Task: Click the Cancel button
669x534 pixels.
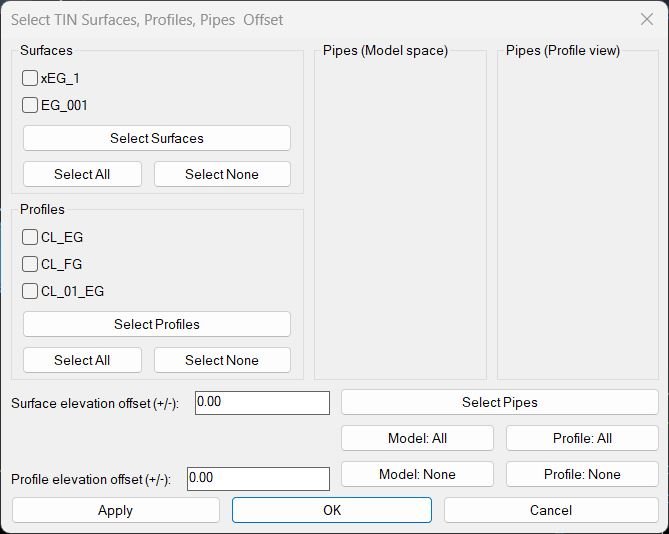Action: tap(551, 510)
